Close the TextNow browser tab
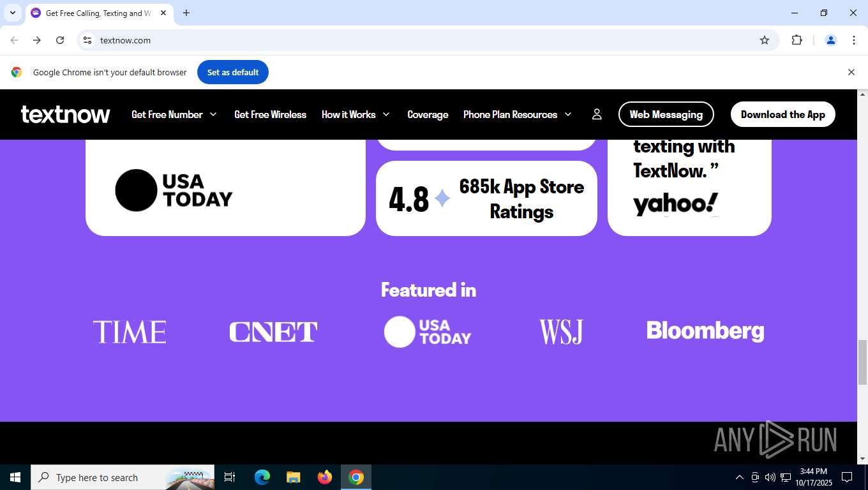 [163, 13]
